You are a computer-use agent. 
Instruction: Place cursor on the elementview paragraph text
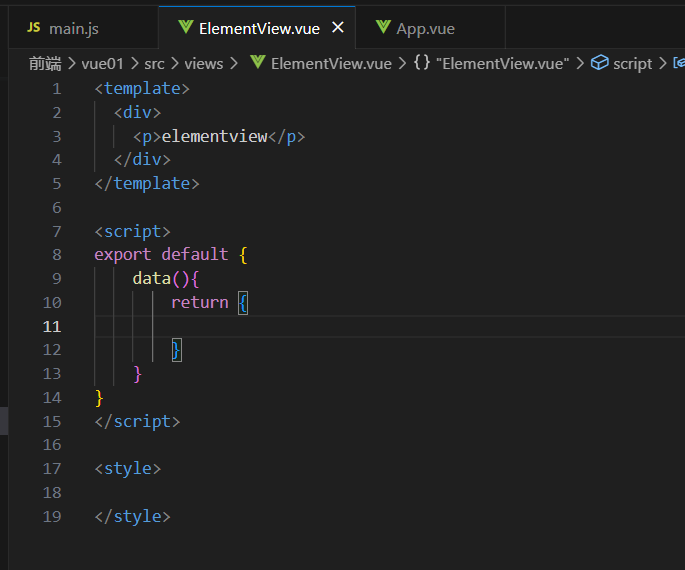click(214, 136)
